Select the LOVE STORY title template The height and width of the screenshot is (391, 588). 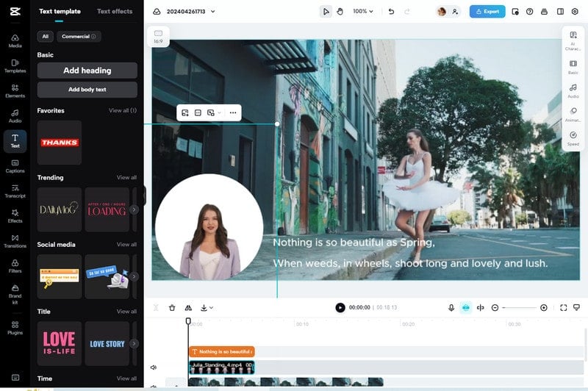(107, 343)
